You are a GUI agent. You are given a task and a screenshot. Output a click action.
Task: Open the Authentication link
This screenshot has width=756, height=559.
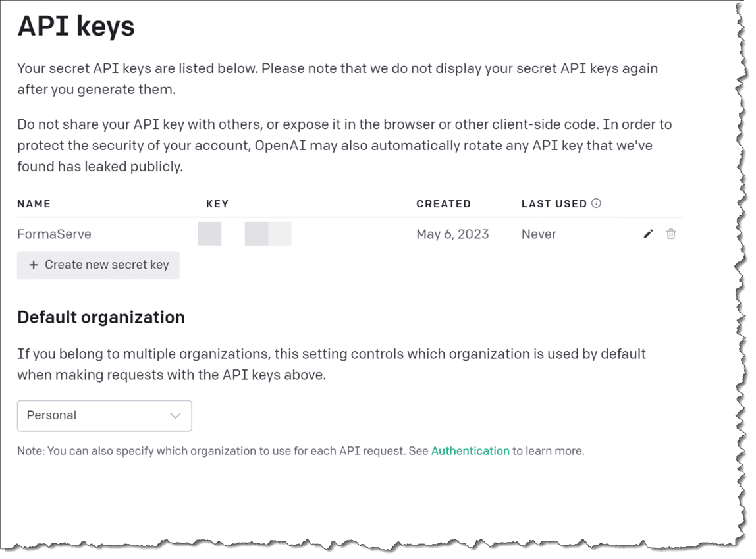470,451
